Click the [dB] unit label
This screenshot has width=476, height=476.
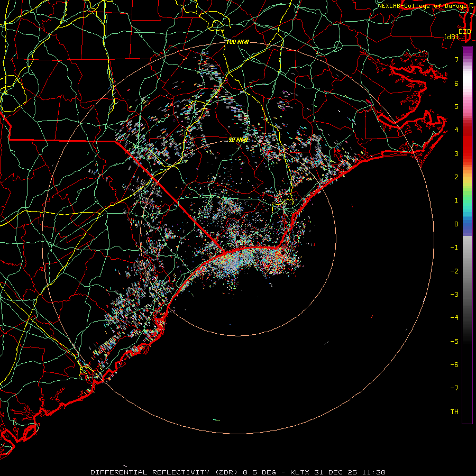click(452, 36)
